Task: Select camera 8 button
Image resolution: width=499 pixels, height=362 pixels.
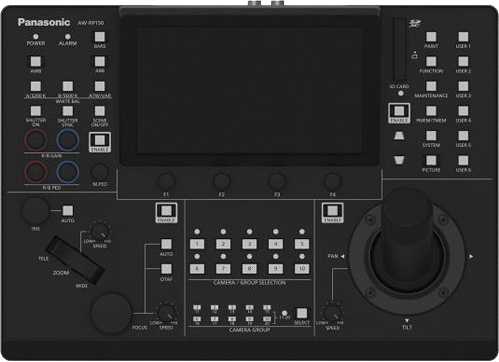Action: click(249, 269)
